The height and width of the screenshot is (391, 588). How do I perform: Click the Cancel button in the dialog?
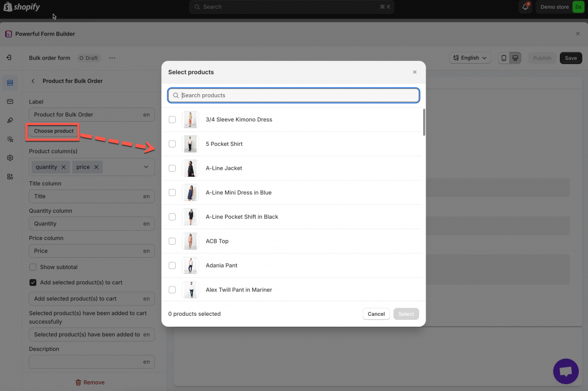coord(376,314)
